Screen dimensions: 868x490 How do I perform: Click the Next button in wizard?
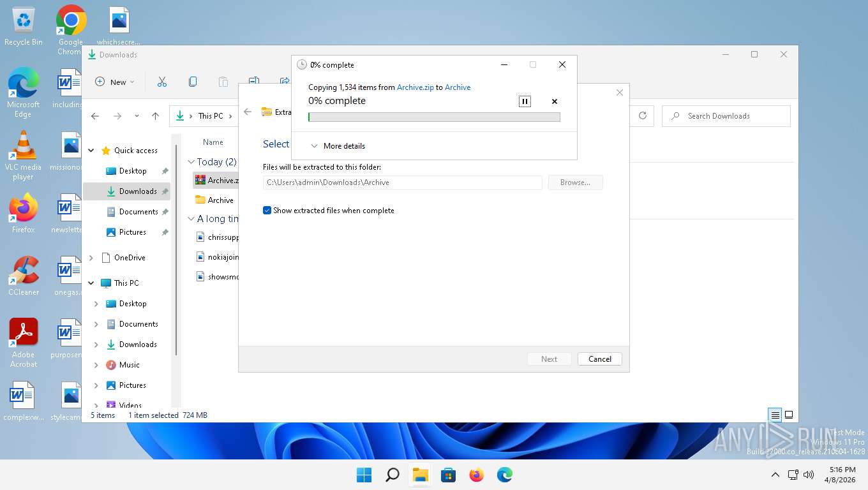tap(549, 359)
